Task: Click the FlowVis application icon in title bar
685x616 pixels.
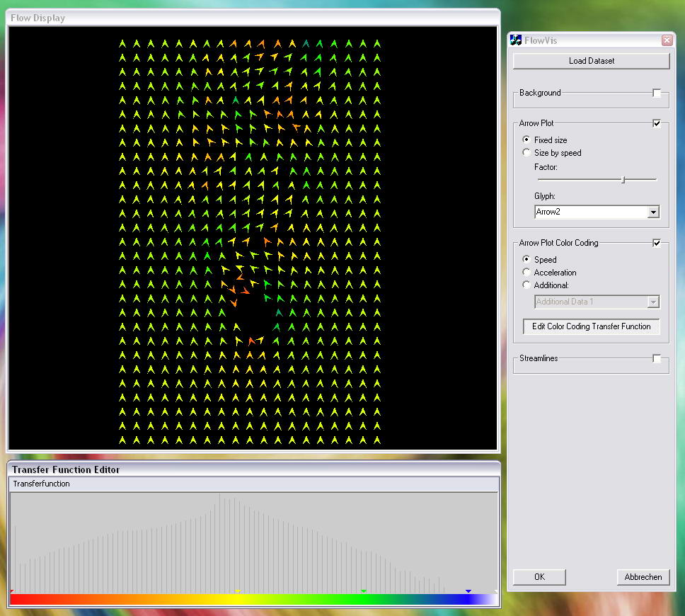Action: tap(516, 40)
